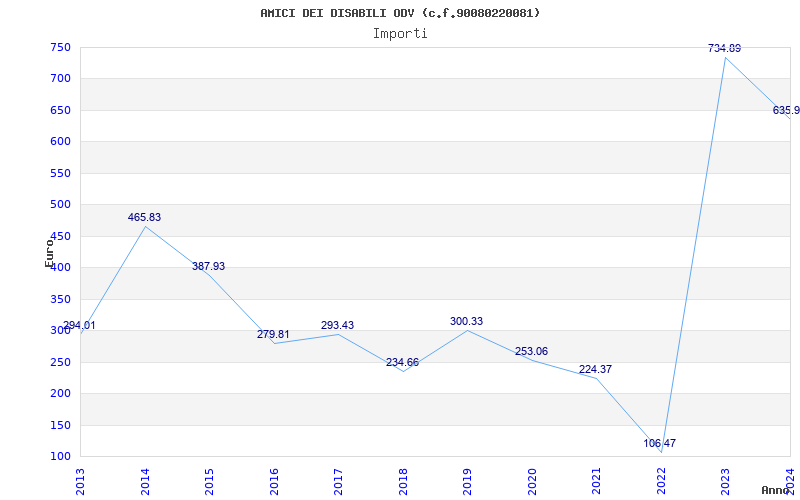Click the 450 y-axis tick label
The image size is (800, 500).
(60, 236)
